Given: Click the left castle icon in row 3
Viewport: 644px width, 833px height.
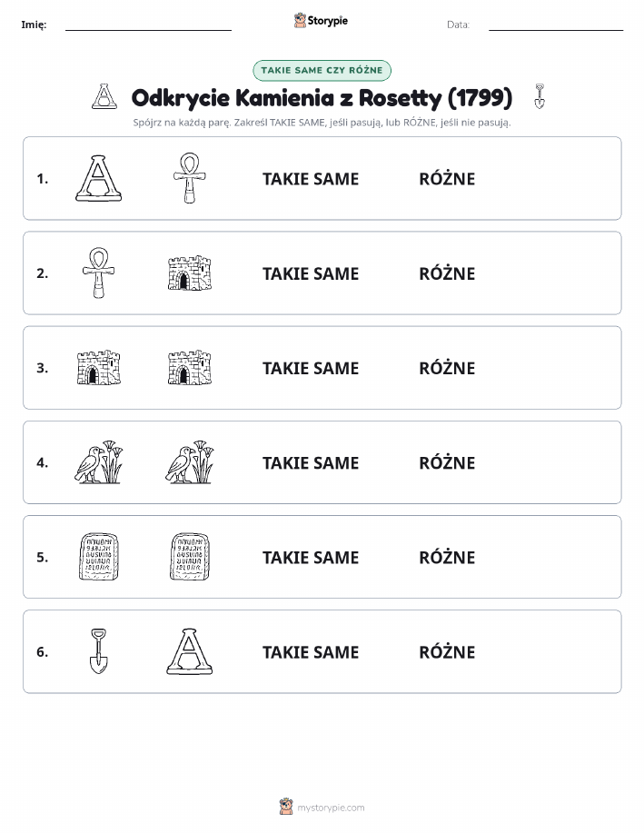Looking at the screenshot, I should pyautogui.click(x=99, y=368).
